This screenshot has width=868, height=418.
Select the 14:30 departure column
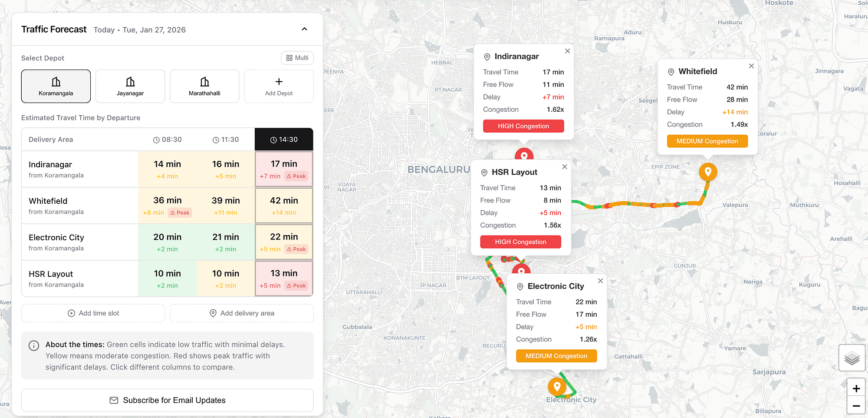284,139
